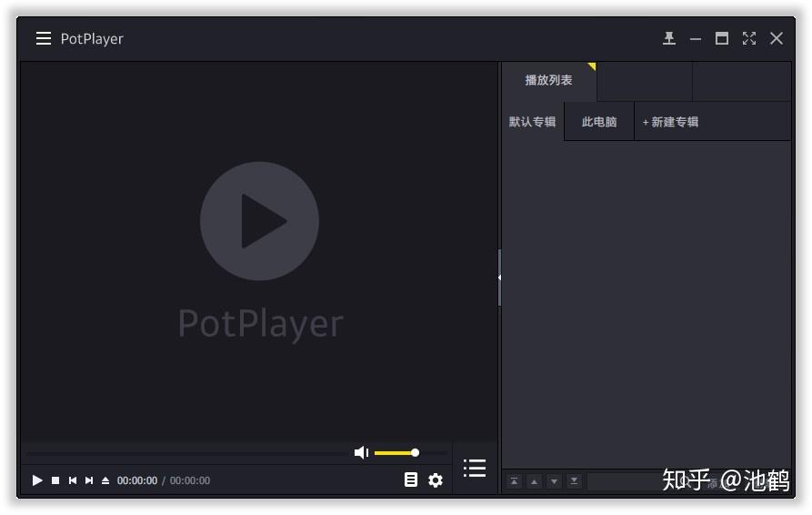Start playback with the bottom play button
Image resolution: width=812 pixels, height=515 pixels.
(x=36, y=480)
